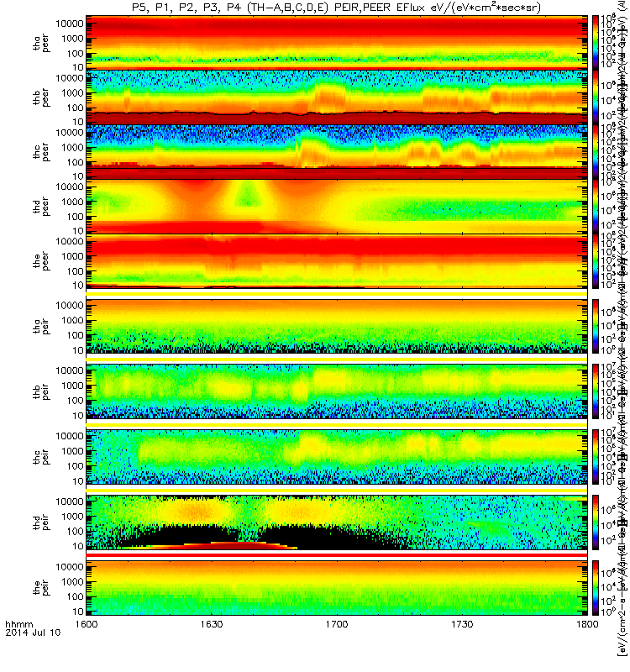The image size is (630, 672).
Task: Select the color bar beside the thd peir panel
Action: (x=596, y=522)
